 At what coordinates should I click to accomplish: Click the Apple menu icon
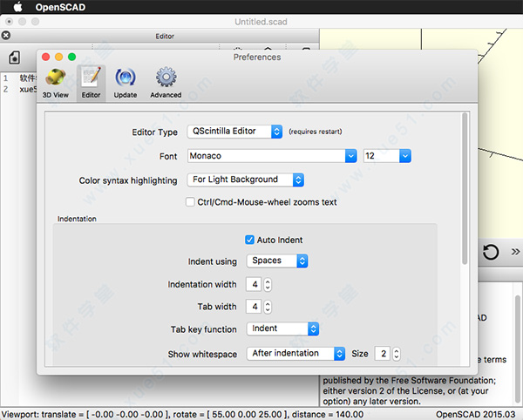[x=17, y=7]
